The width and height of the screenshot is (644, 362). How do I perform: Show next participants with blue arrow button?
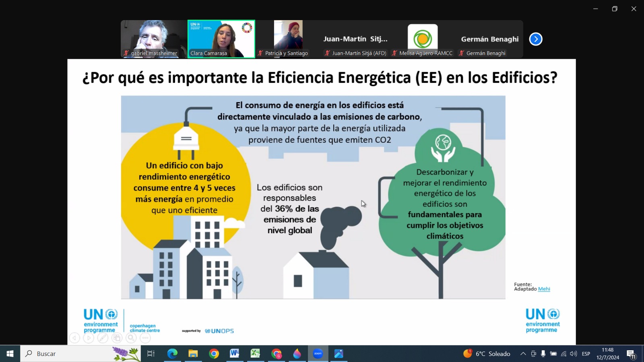(536, 39)
